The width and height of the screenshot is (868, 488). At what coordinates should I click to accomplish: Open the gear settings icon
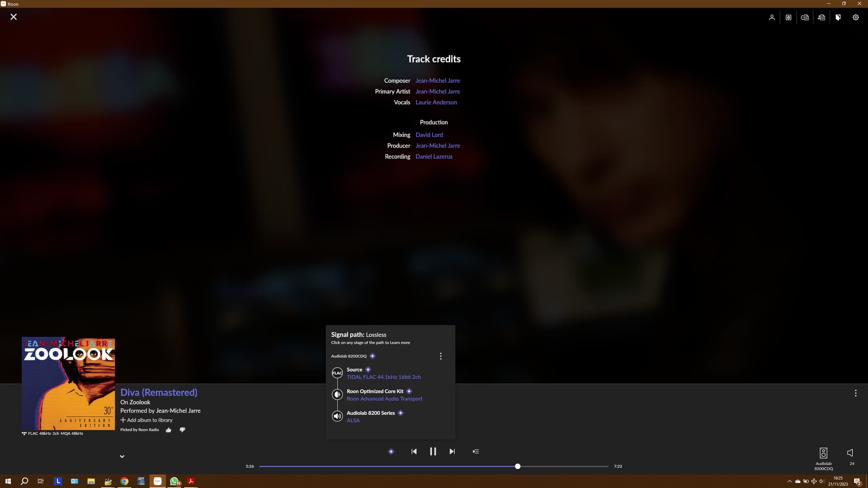tap(855, 17)
